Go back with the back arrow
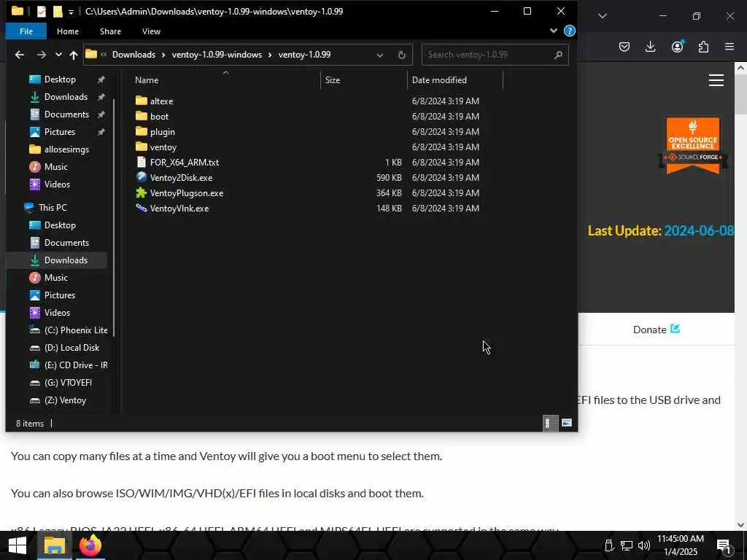Image resolution: width=747 pixels, height=560 pixels. click(x=20, y=55)
